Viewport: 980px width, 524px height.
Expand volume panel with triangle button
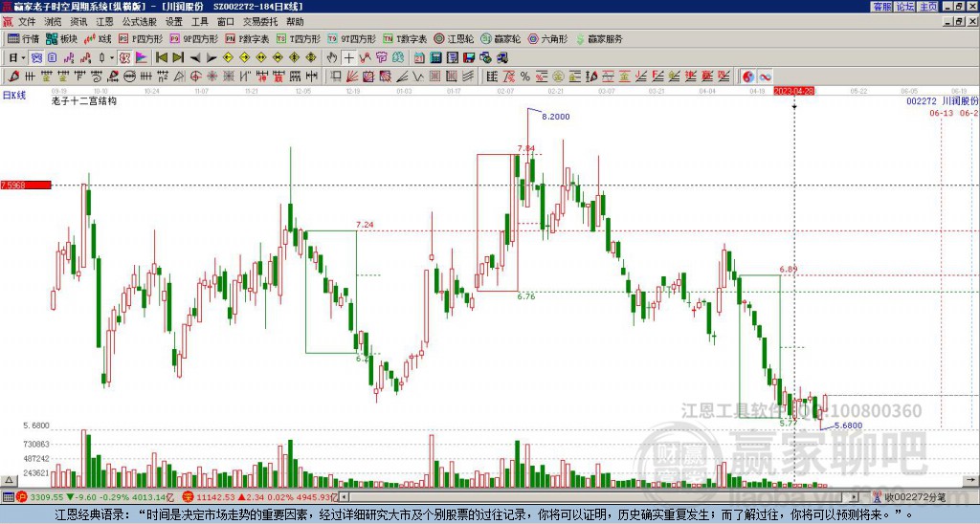(x=8, y=480)
